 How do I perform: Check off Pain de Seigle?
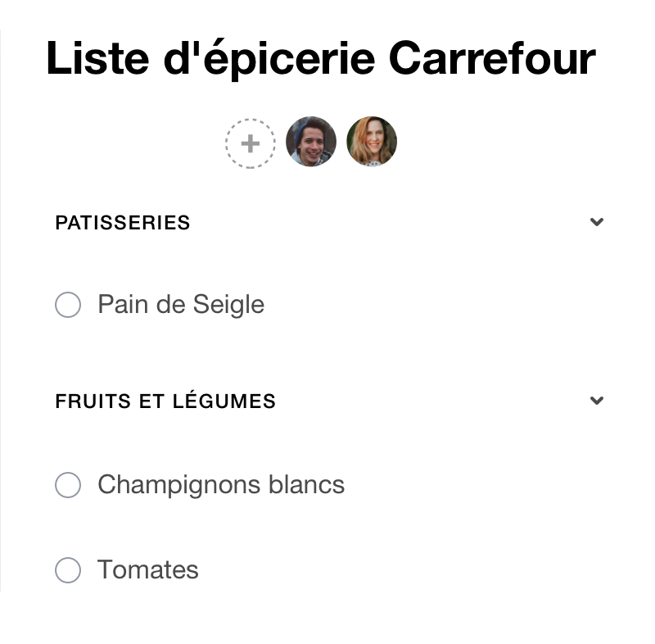click(x=68, y=304)
